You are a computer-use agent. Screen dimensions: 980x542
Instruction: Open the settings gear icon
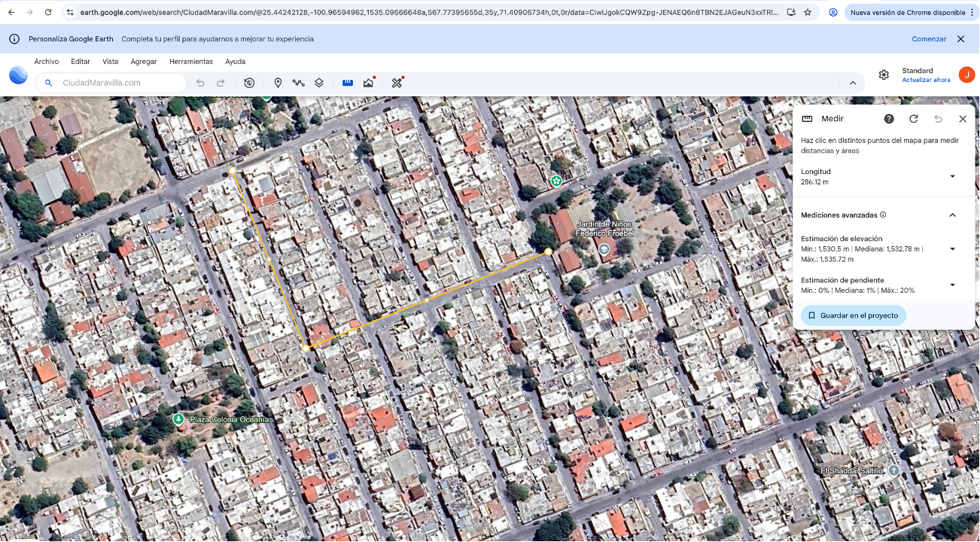[884, 75]
